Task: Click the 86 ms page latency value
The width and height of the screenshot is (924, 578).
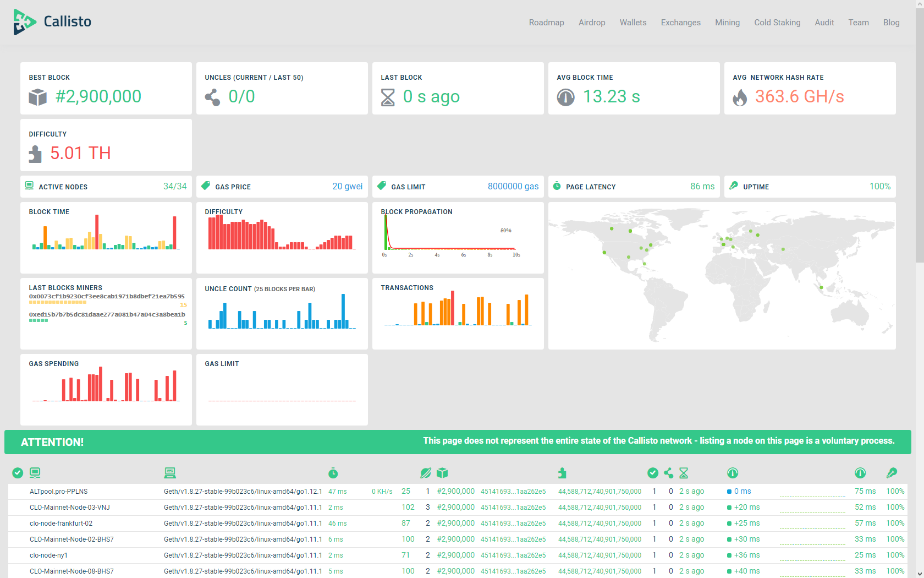Action: (702, 186)
